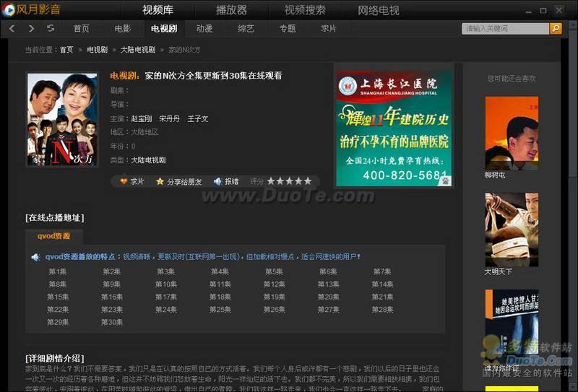Click the star 分享给朋友 share icon

click(x=160, y=181)
